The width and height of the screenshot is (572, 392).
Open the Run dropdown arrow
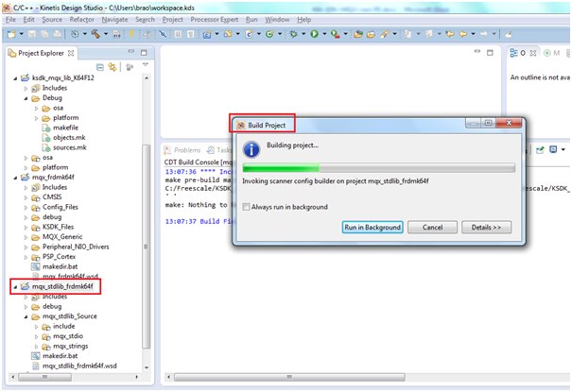tap(324, 34)
